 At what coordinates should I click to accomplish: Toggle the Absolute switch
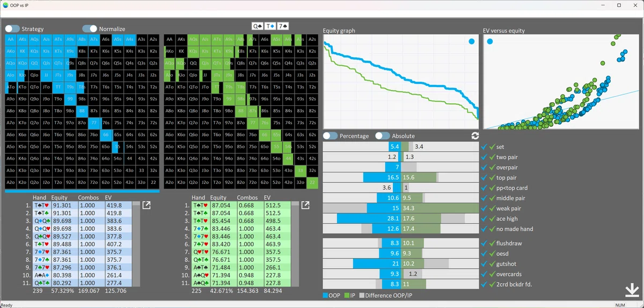tap(382, 136)
